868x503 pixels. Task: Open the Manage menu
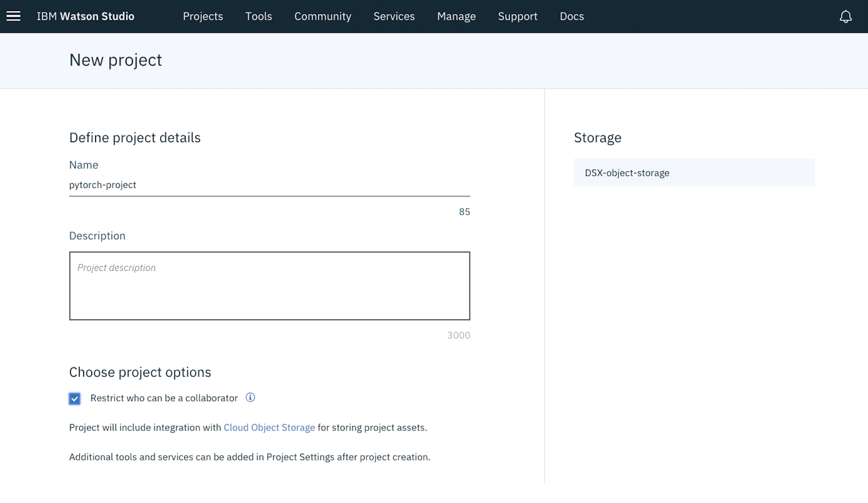coord(456,16)
